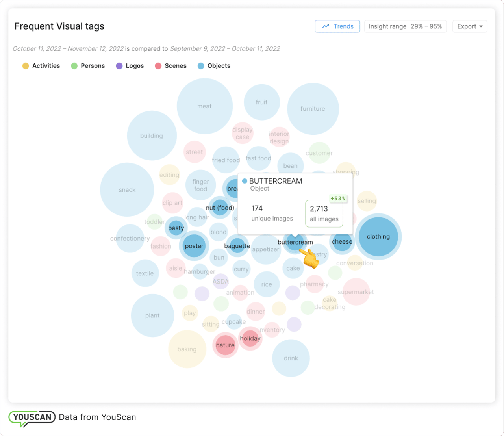
Task: Click the blue Objects legend dot
Action: tap(201, 66)
